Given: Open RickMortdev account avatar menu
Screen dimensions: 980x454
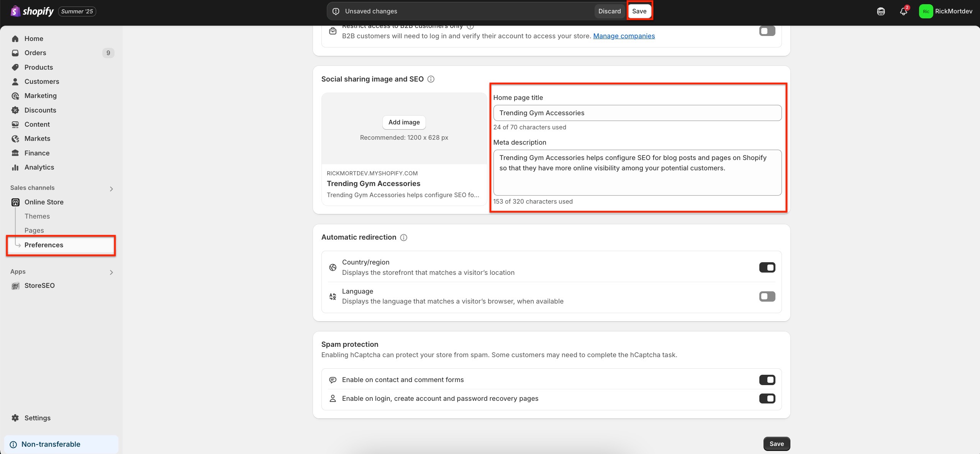Looking at the screenshot, I should pyautogui.click(x=926, y=11).
